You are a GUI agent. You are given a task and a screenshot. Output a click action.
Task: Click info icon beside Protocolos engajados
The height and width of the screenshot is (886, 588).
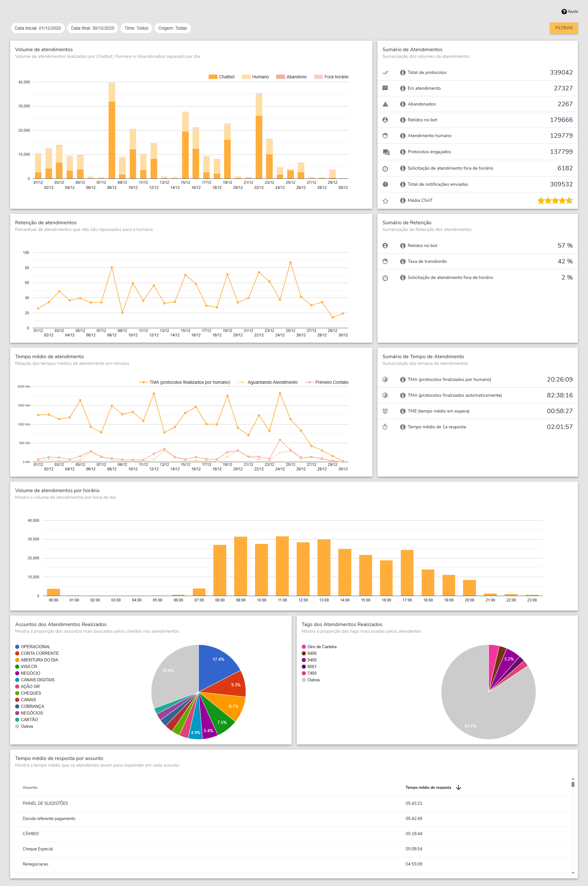click(402, 152)
